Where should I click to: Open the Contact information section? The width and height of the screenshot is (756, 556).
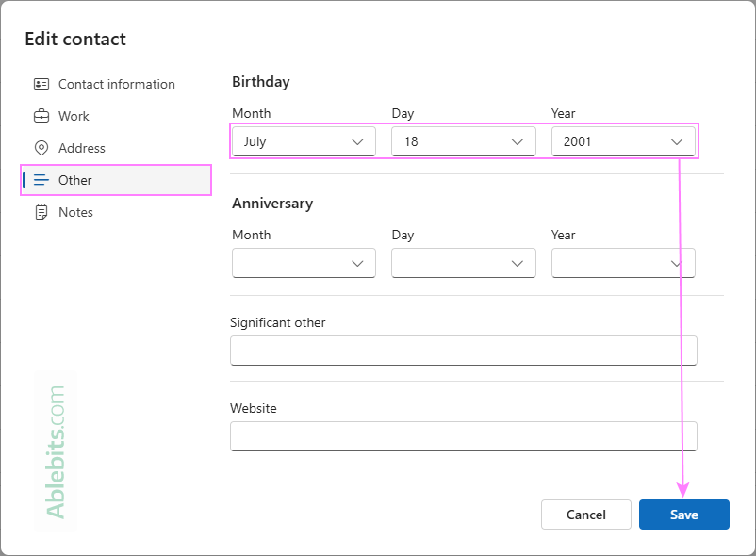[x=116, y=84]
